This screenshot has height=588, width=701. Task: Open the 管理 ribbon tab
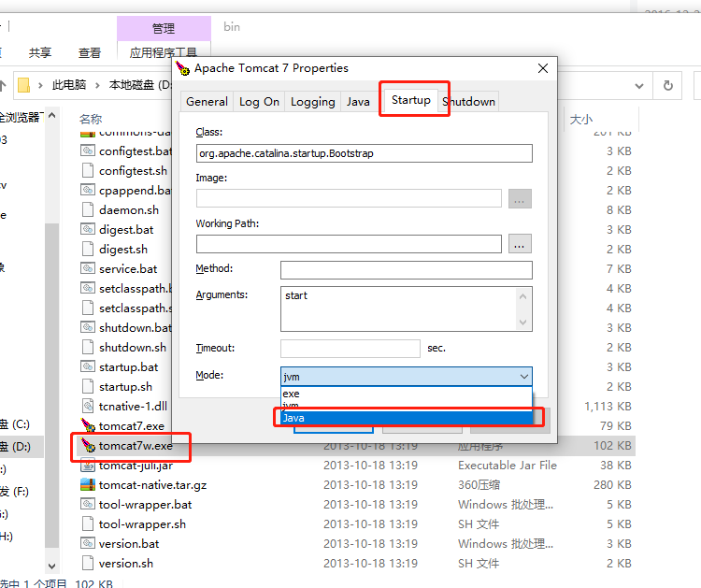click(x=164, y=29)
